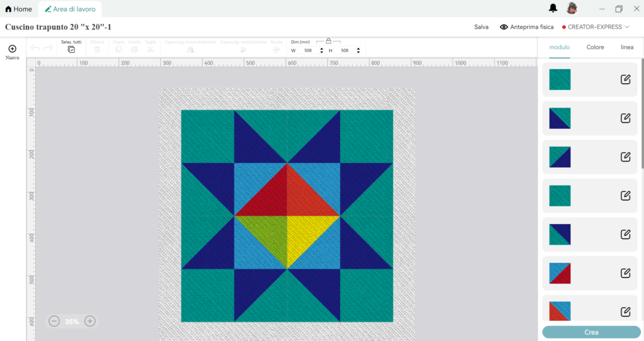Decrease the height H stepper value
644x341 pixels.
358,52
